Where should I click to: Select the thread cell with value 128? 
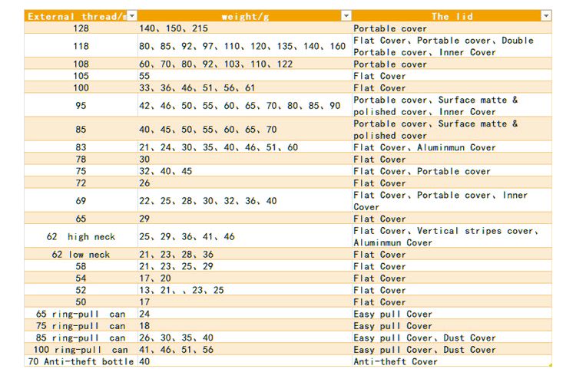click(81, 28)
